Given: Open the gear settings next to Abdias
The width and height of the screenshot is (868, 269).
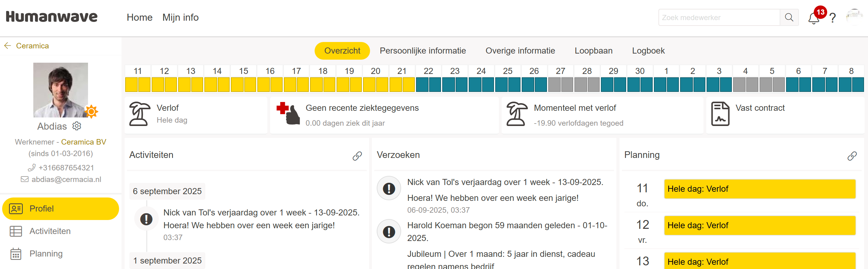Looking at the screenshot, I should [77, 126].
